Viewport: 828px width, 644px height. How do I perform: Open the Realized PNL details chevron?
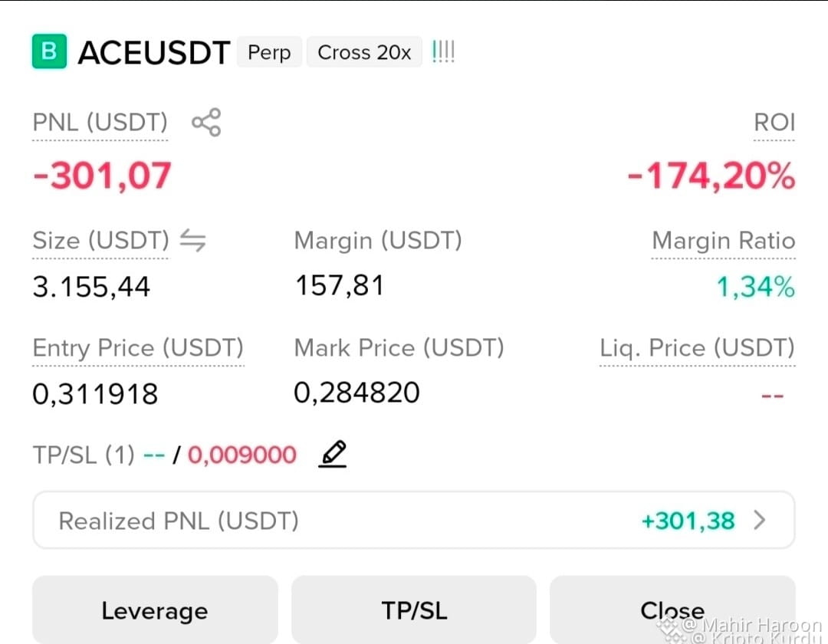(x=759, y=520)
